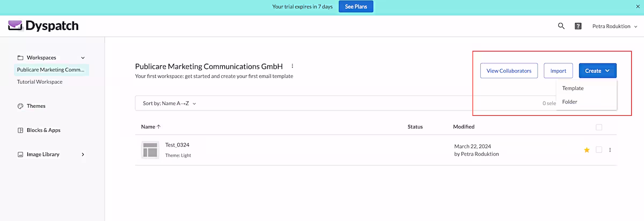This screenshot has width=644, height=221.
Task: Unstar the Test_0324 template
Action: (x=587, y=150)
